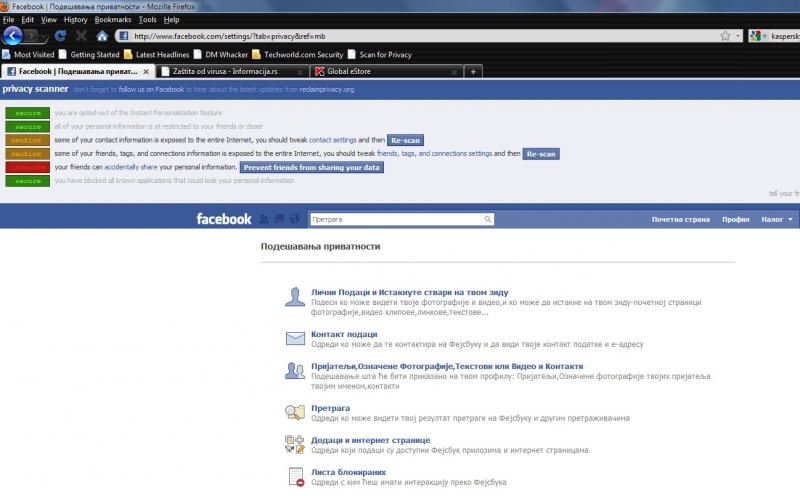Image resolution: width=800 pixels, height=496 pixels.
Task: Click the Stop loading X icon
Action: 81,36
